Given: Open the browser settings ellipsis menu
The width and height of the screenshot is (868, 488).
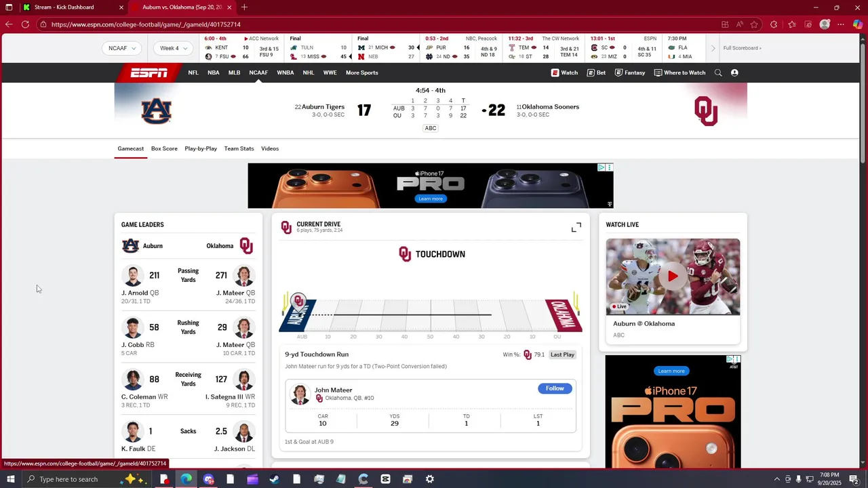Looking at the screenshot, I should pos(841,24).
